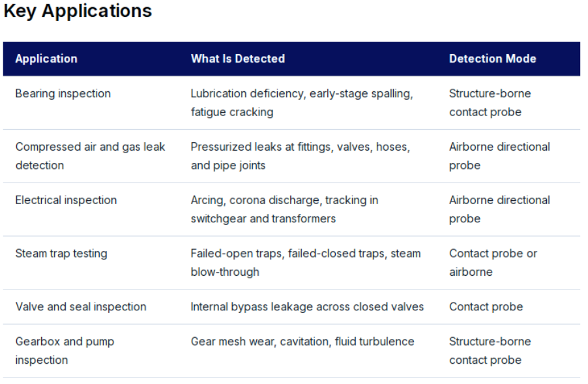This screenshot has width=588, height=384.
Task: Click the What Is Detected column header
Action: click(238, 59)
